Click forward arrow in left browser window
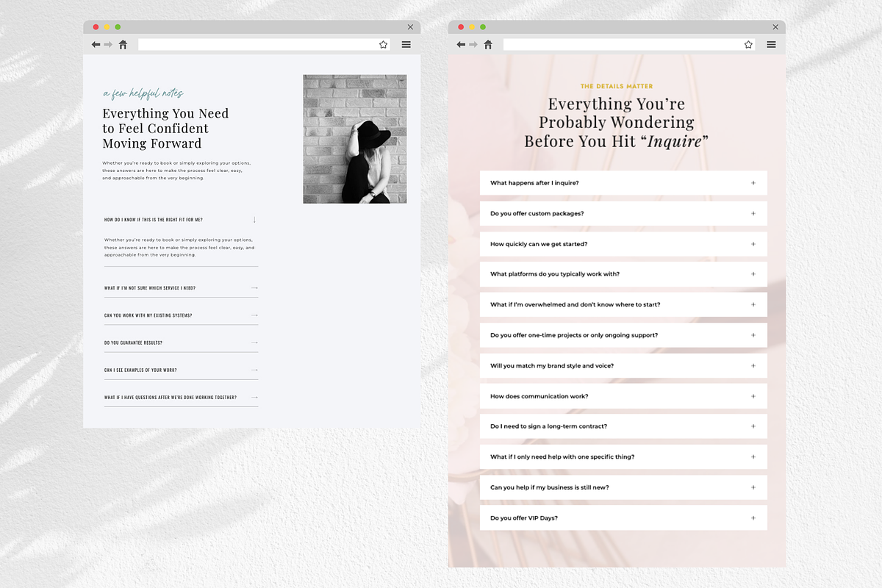This screenshot has height=588, width=882. click(x=109, y=45)
